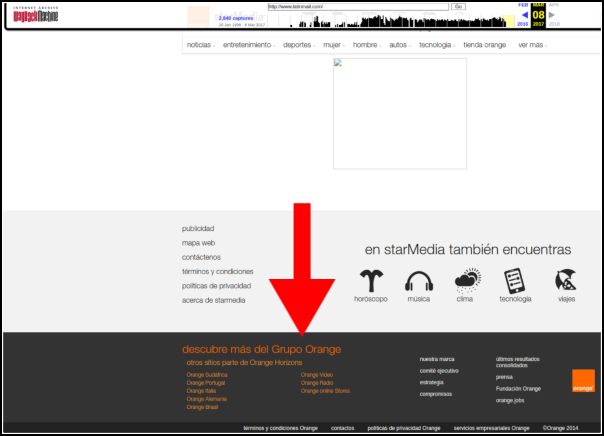
Task: Click the Go button
Action: coord(458,7)
